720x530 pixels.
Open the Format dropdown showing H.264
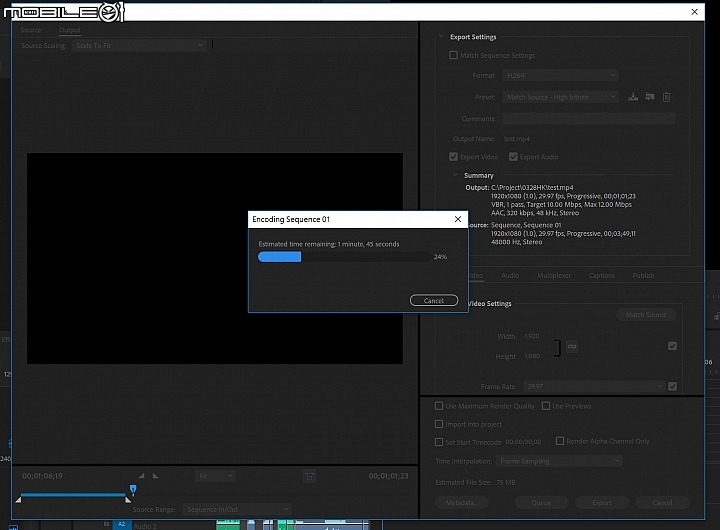[x=560, y=75]
